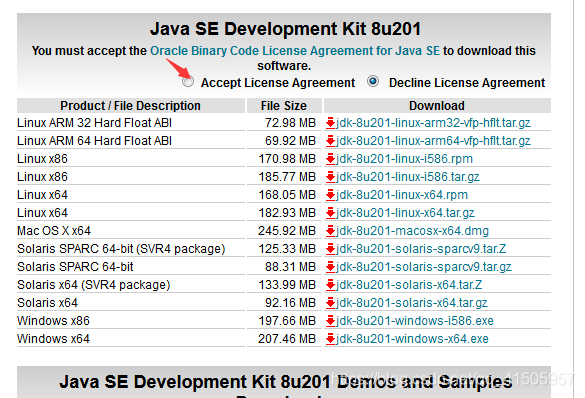Image resolution: width=585 pixels, height=398 pixels.
Task: Click the 168.05 MB file size cell
Action: [287, 195]
